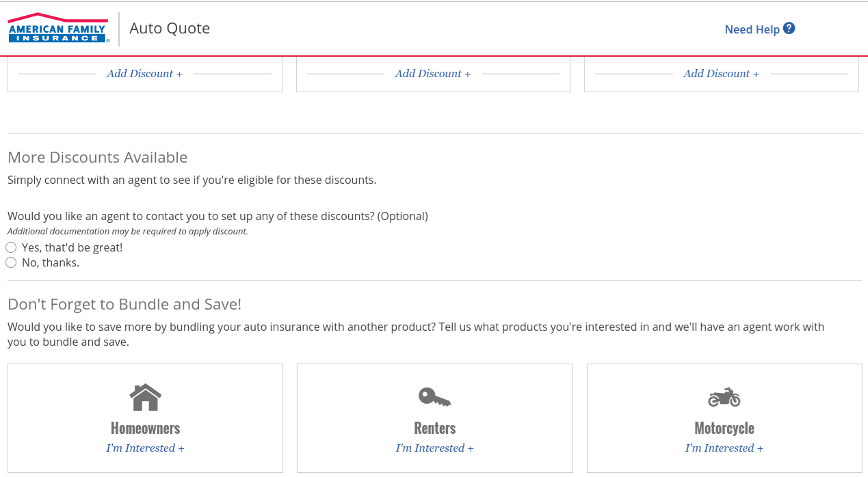Expand the right Add Discount + option
868x477 pixels.
[721, 74]
